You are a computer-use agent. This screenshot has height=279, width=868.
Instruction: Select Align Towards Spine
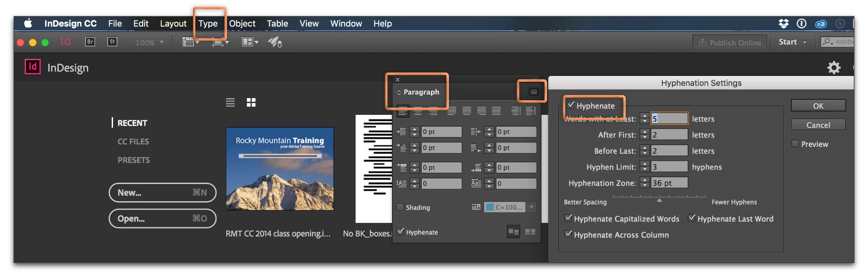515,111
